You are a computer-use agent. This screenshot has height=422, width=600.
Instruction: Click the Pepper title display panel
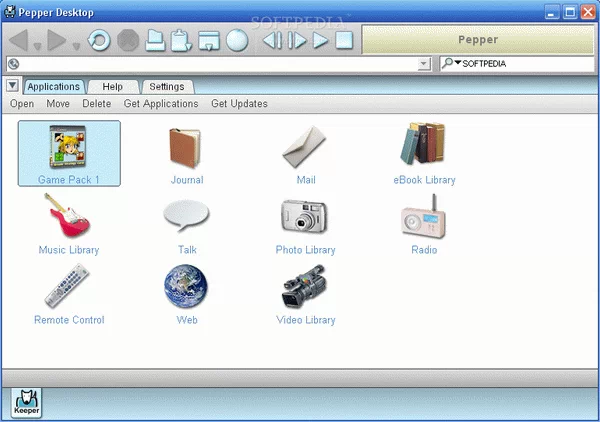tap(478, 40)
